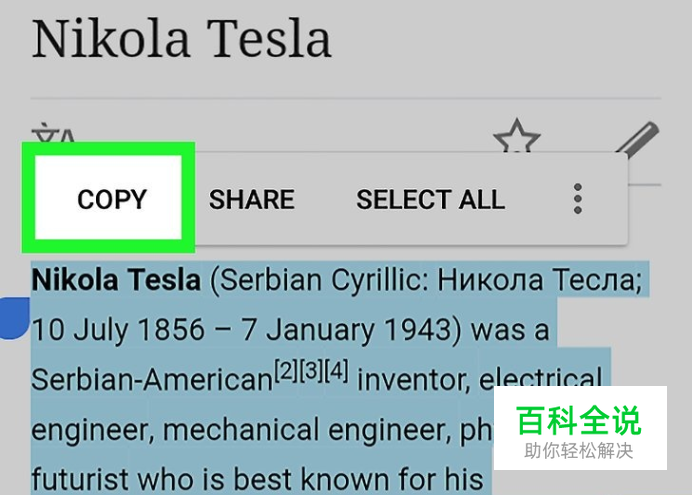Tap the date 10 July 1856
The height and width of the screenshot is (495, 692).
[118, 330]
